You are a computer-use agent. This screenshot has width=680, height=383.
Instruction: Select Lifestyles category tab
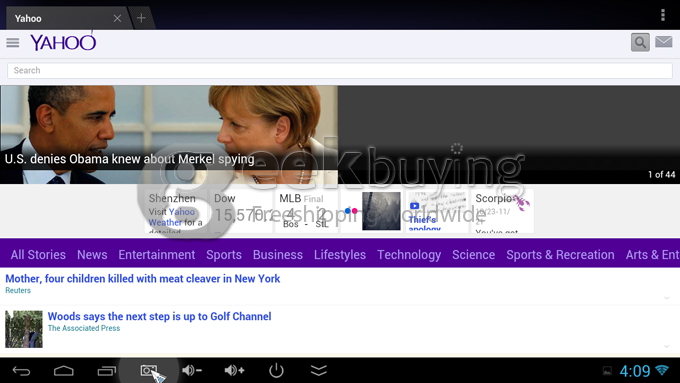(340, 255)
